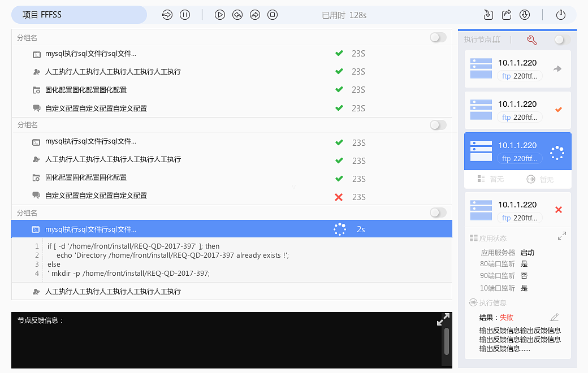This screenshot has width=588, height=373.
Task: Select 固化配置 row in first group
Action: 232,90
